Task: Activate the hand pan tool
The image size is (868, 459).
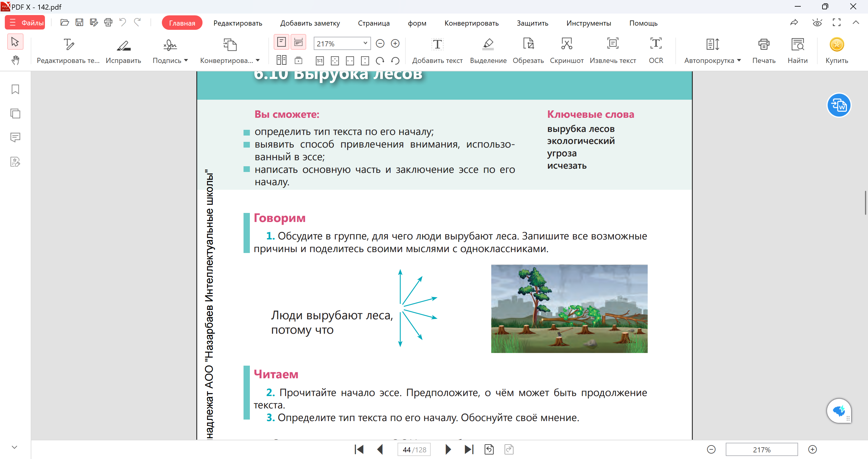Action: click(15, 61)
